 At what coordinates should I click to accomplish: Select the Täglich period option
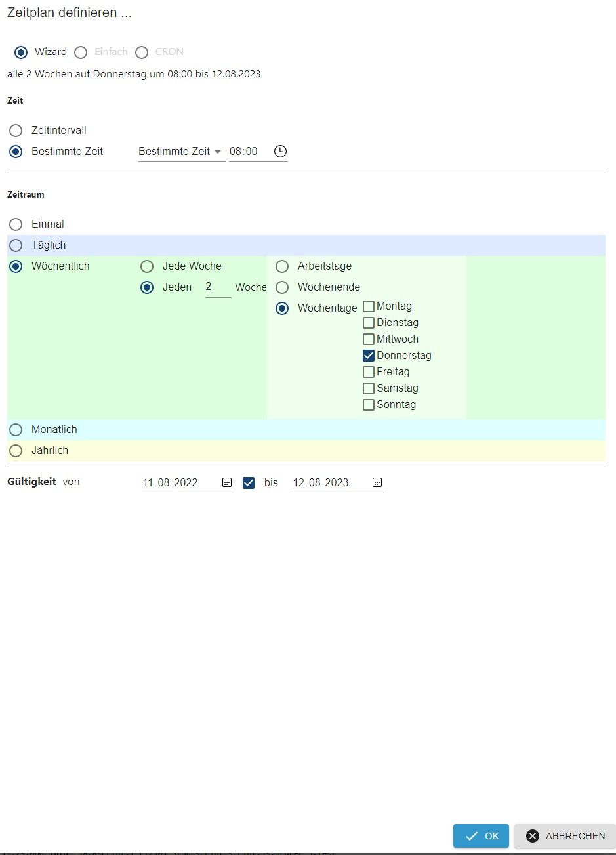[16, 245]
